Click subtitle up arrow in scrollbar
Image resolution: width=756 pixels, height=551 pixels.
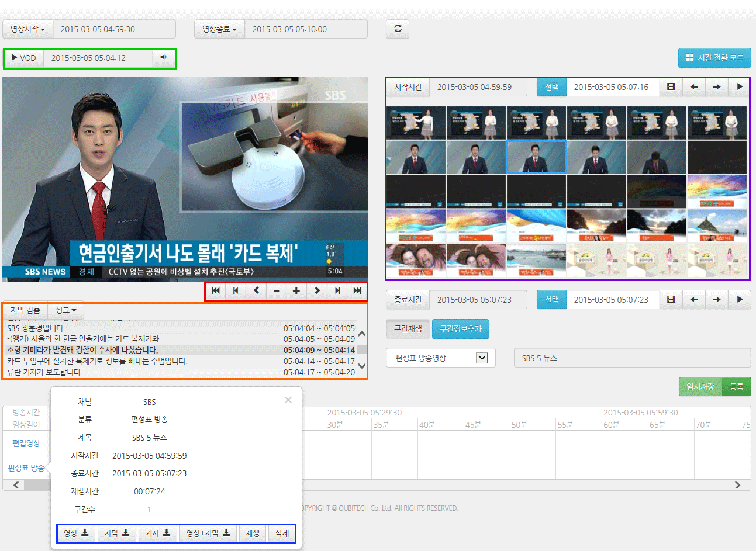(x=362, y=334)
